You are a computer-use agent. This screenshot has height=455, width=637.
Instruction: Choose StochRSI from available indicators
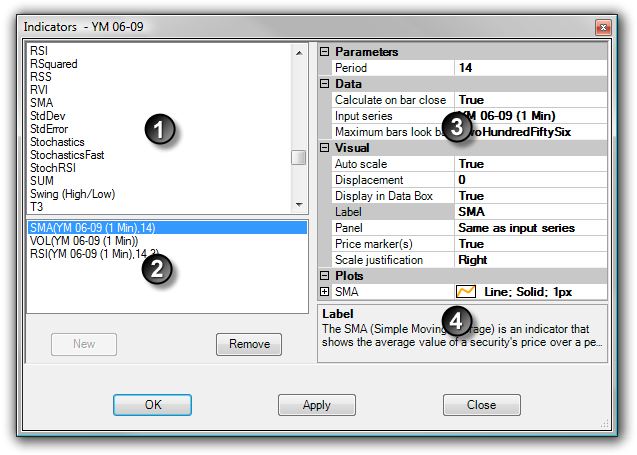pyautogui.click(x=53, y=168)
